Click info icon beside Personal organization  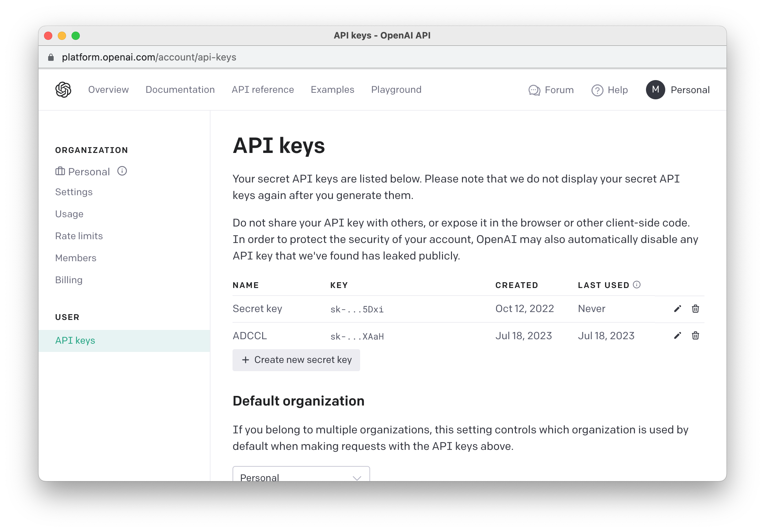[122, 171]
